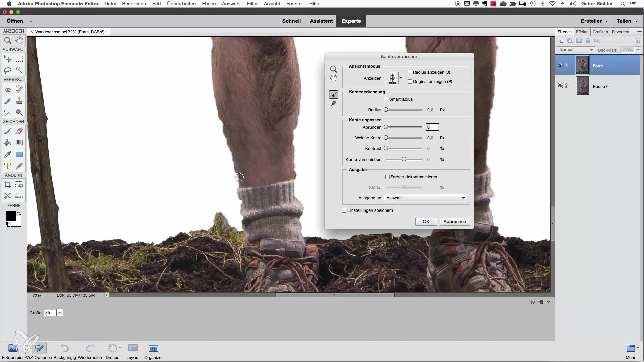Open the layers panel options menu

(x=640, y=32)
